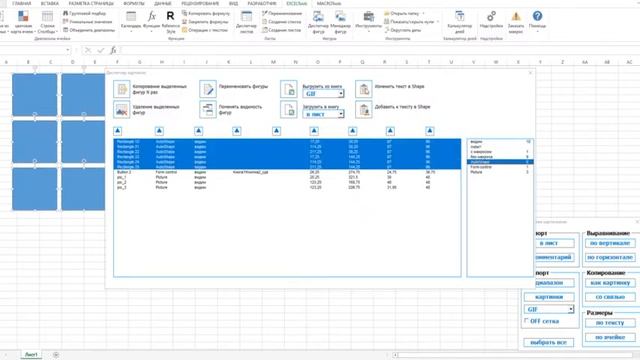Open the Календарь ribbon tool
This screenshot has height=360, width=640.
click(x=131, y=21)
